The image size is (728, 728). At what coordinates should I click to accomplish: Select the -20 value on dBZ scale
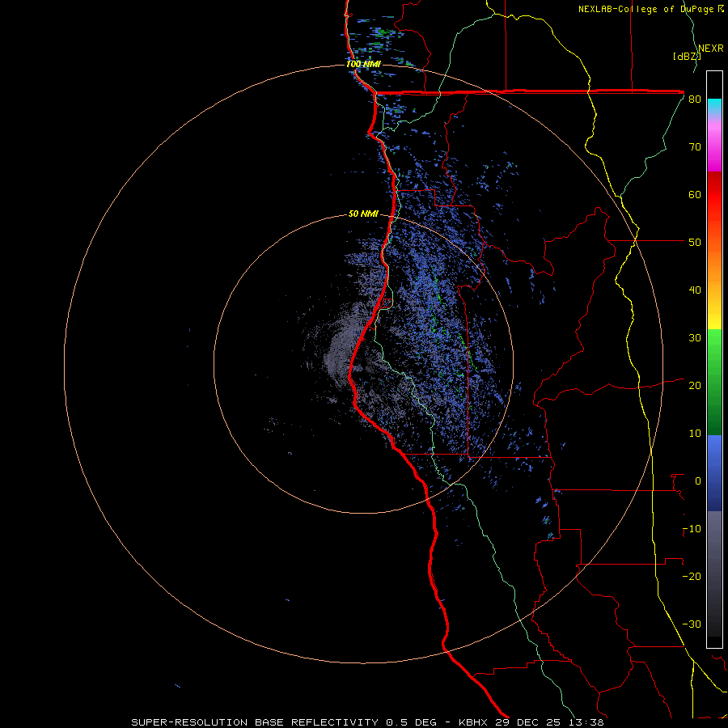tap(692, 577)
